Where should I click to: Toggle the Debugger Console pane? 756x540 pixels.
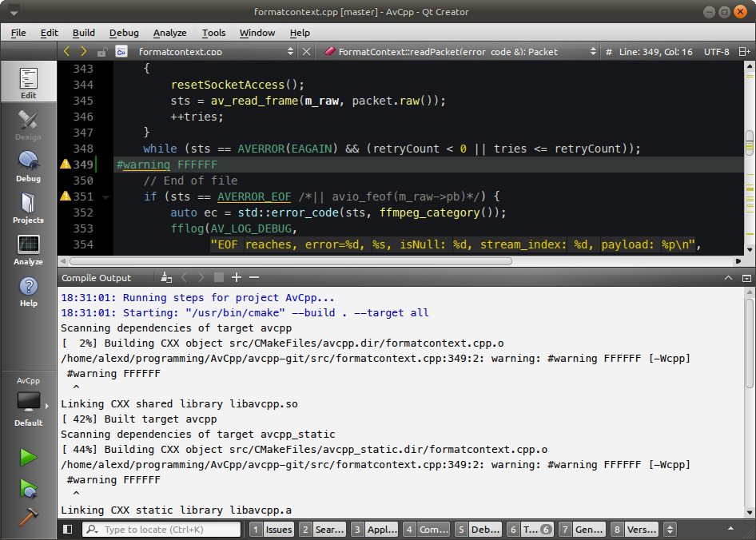(x=478, y=530)
